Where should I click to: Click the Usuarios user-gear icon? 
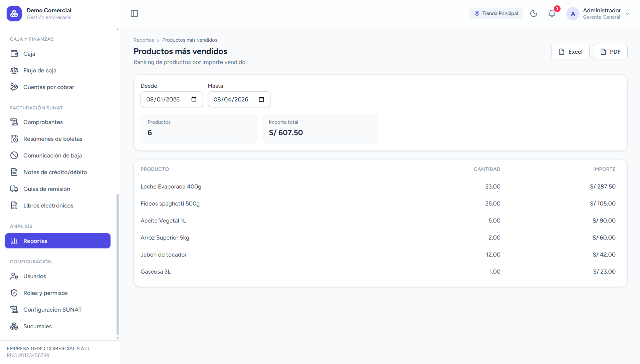tap(14, 276)
